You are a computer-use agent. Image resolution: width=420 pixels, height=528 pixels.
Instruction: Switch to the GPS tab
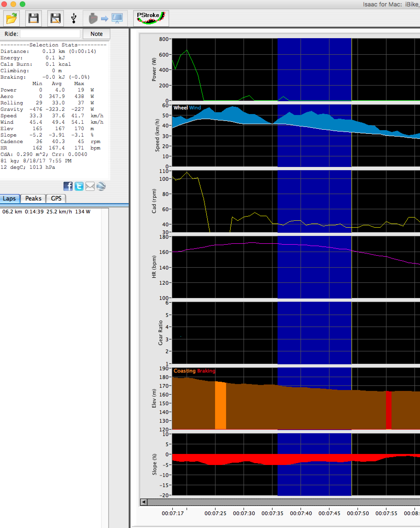point(56,198)
